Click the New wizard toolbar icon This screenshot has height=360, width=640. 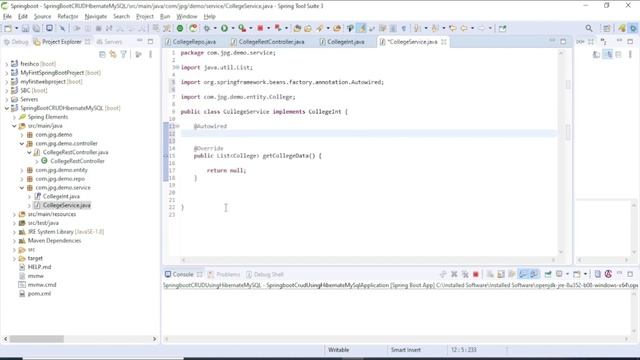coord(7,28)
